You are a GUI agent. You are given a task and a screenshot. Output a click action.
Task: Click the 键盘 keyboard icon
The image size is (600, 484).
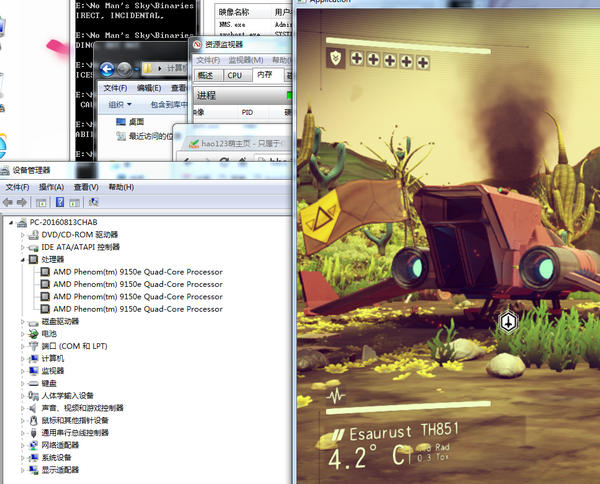34,383
